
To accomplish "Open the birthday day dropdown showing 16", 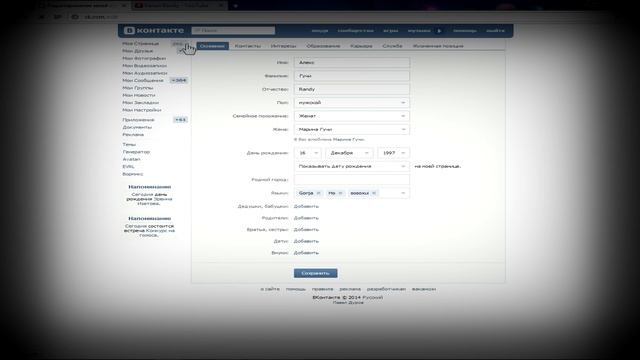I will click(x=308, y=153).
